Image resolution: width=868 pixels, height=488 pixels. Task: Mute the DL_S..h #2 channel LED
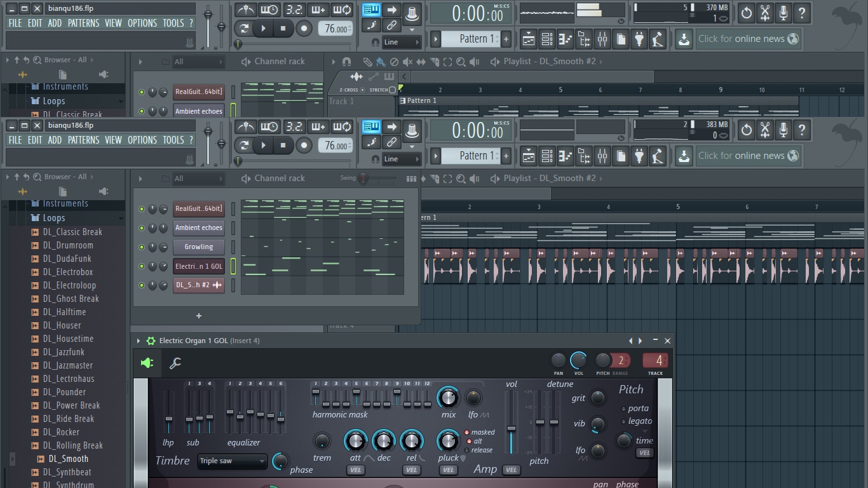point(142,285)
